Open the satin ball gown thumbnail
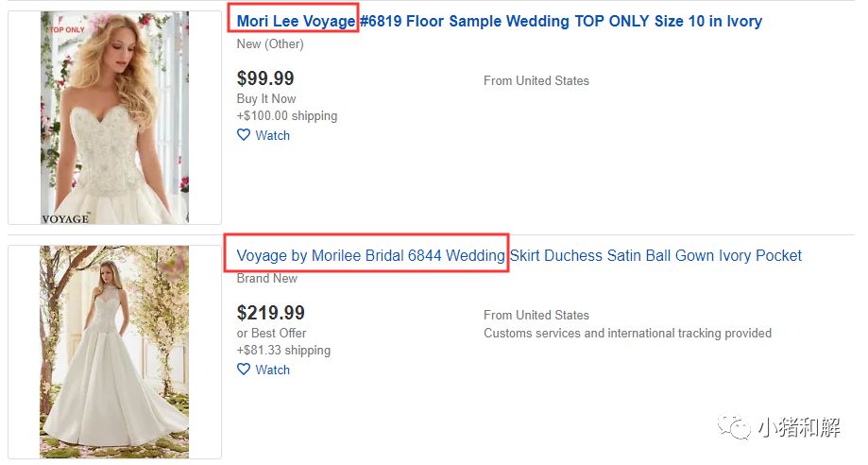 pos(114,352)
